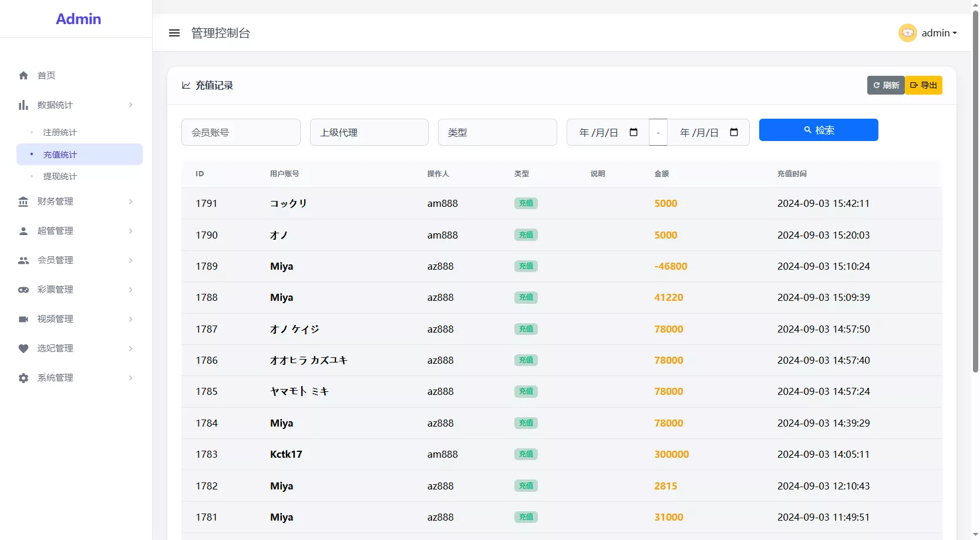Click the home icon next to 首页

tap(23, 75)
